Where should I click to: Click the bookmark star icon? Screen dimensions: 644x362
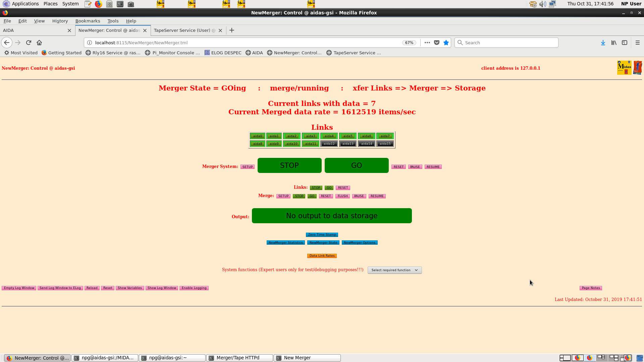[x=446, y=43]
